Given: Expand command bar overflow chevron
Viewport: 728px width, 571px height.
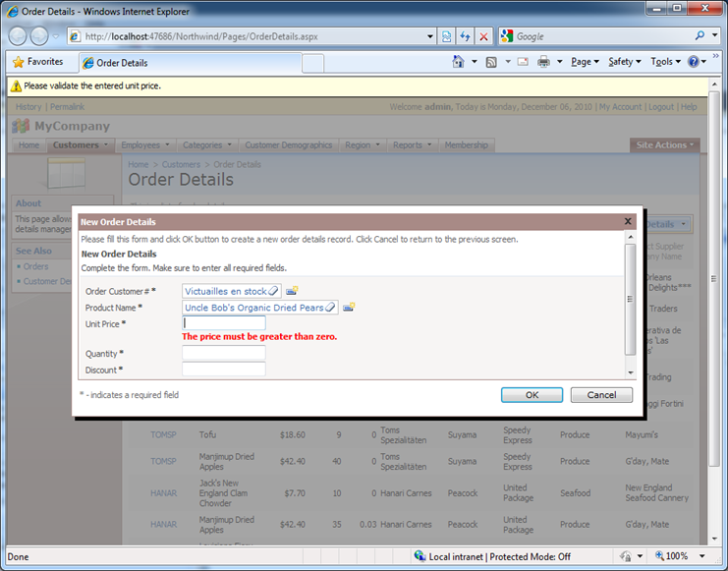Looking at the screenshot, I should [x=715, y=56].
